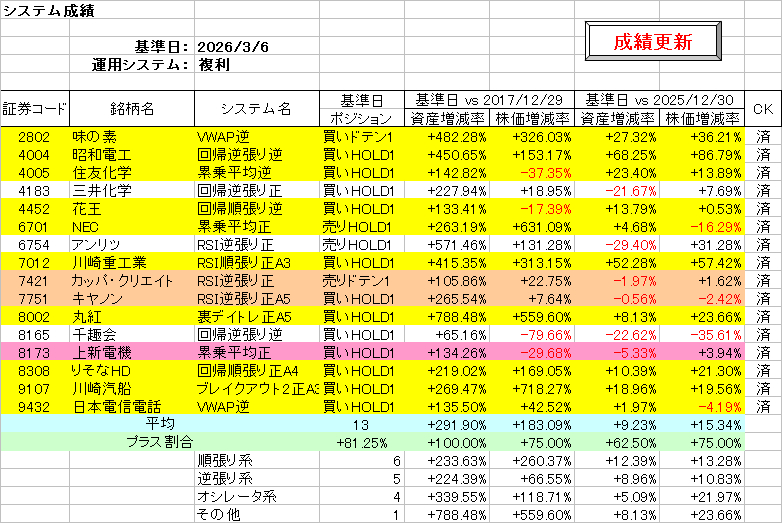Select the +788.48% cell in the 丸紅 row
Viewport: 782px width, 523px height.
[447, 316]
